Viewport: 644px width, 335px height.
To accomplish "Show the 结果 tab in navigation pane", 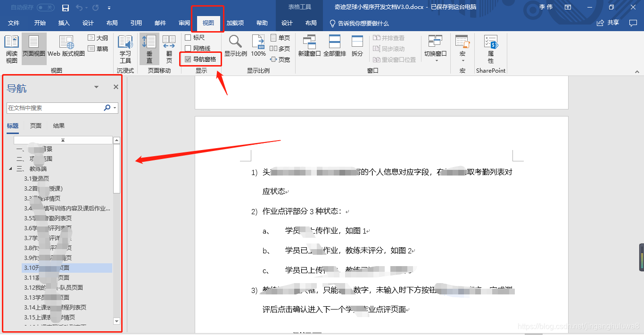I will [59, 126].
